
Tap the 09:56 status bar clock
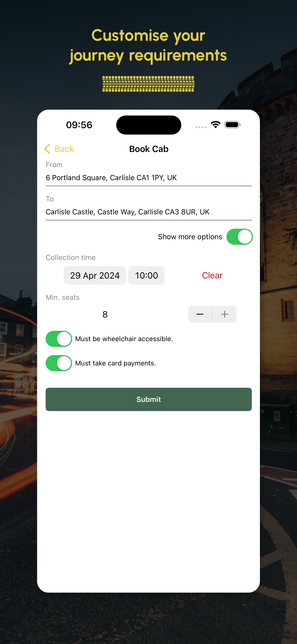pyautogui.click(x=79, y=125)
